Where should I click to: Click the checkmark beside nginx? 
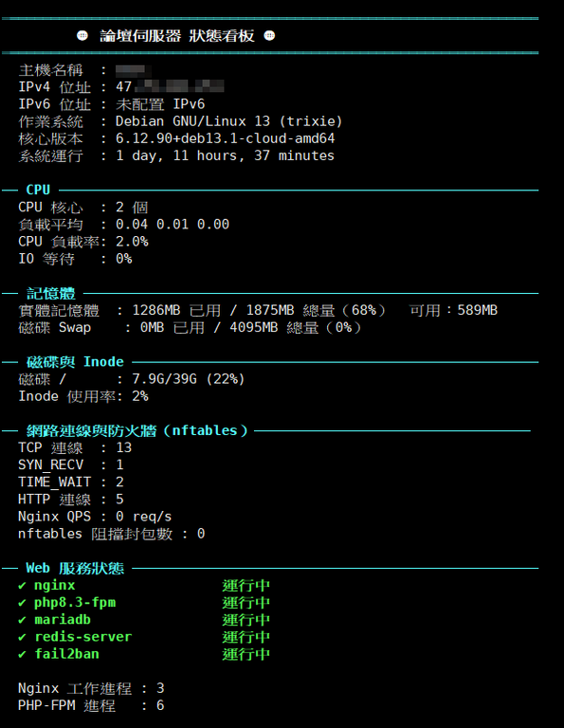pos(22,586)
